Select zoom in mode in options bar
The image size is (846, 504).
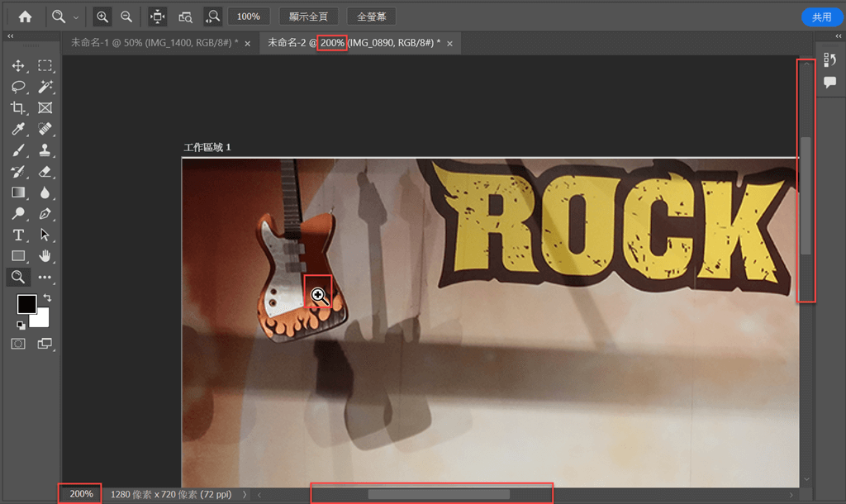(x=102, y=17)
